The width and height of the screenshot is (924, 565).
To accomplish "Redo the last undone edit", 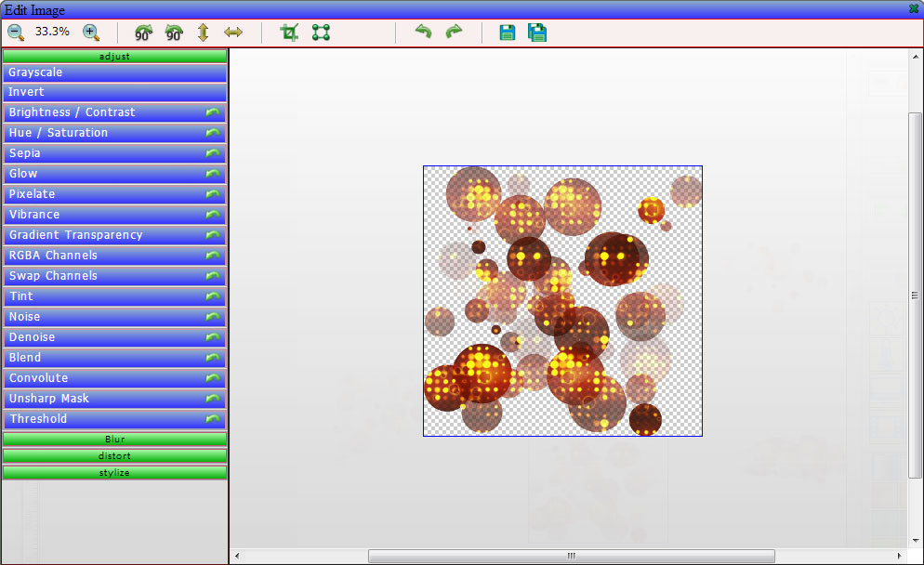I will (454, 33).
